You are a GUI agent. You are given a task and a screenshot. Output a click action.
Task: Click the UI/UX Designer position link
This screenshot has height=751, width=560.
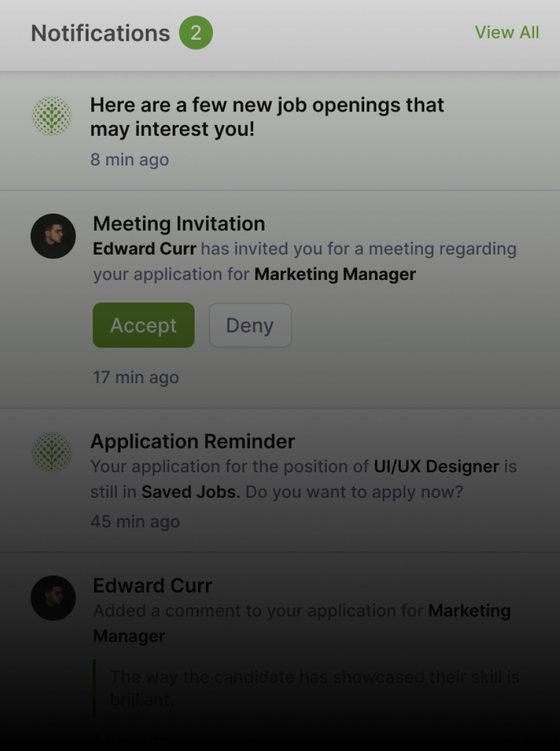[x=436, y=467]
